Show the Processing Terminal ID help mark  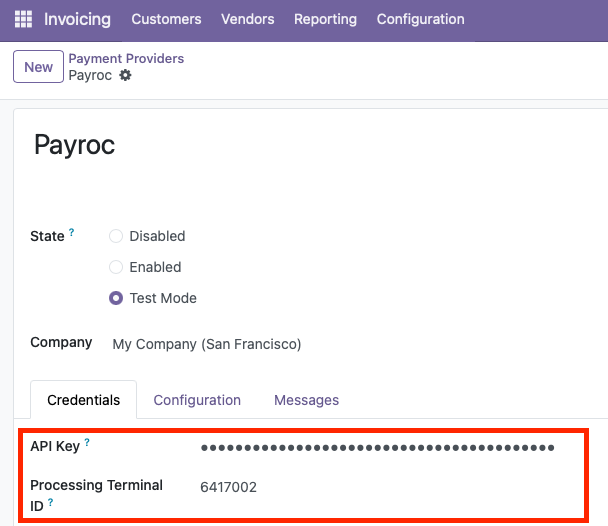tap(50, 502)
